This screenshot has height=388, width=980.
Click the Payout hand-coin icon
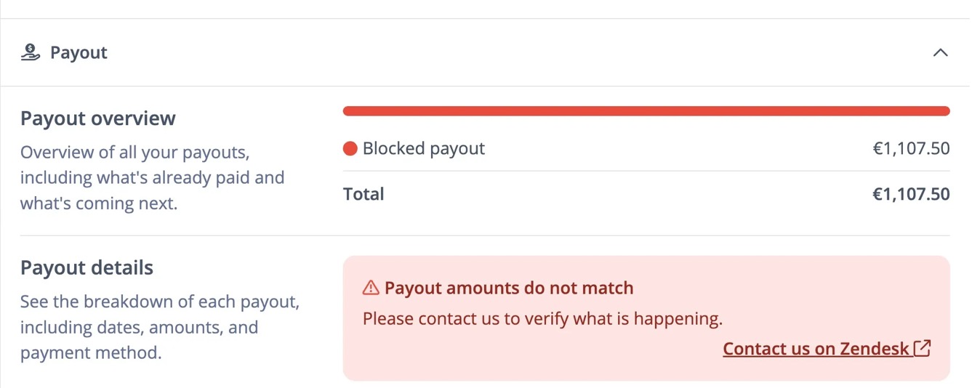30,52
